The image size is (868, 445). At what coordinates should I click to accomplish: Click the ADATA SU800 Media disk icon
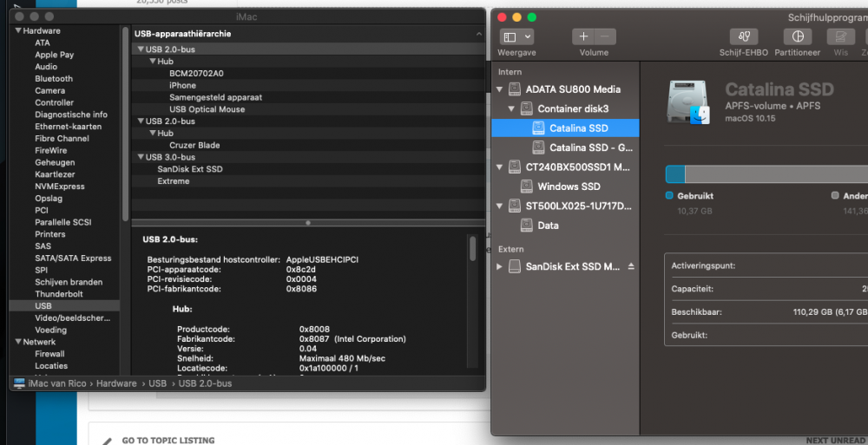(x=515, y=89)
